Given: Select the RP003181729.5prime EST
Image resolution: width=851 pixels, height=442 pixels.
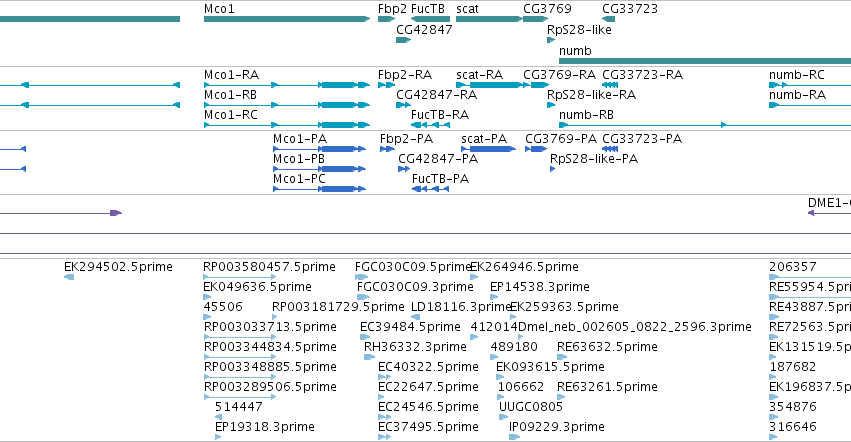Looking at the screenshot, I should [x=275, y=317].
